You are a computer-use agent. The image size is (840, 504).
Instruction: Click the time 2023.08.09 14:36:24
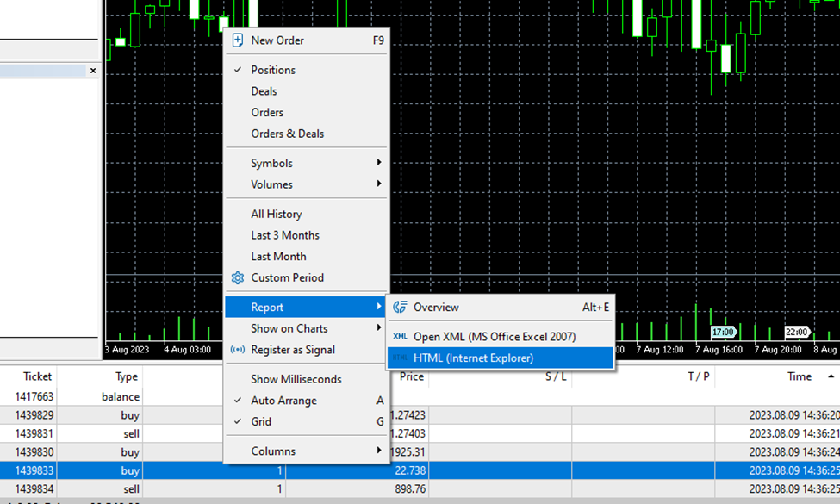coord(795,452)
